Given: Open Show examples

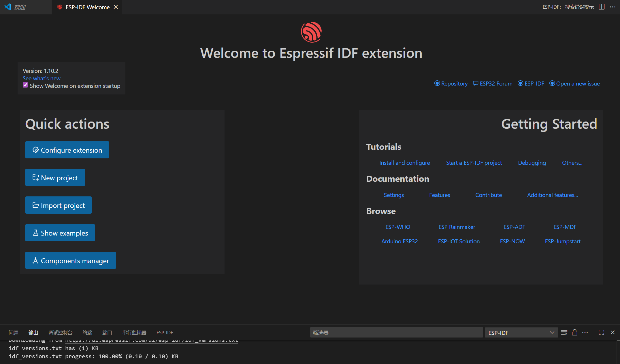Looking at the screenshot, I should point(60,233).
